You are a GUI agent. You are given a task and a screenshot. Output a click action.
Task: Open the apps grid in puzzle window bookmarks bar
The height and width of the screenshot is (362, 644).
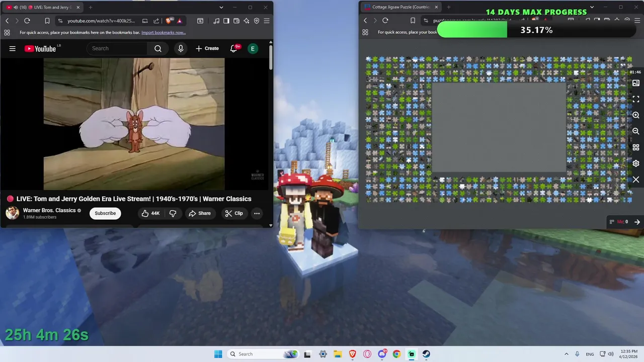click(x=365, y=32)
